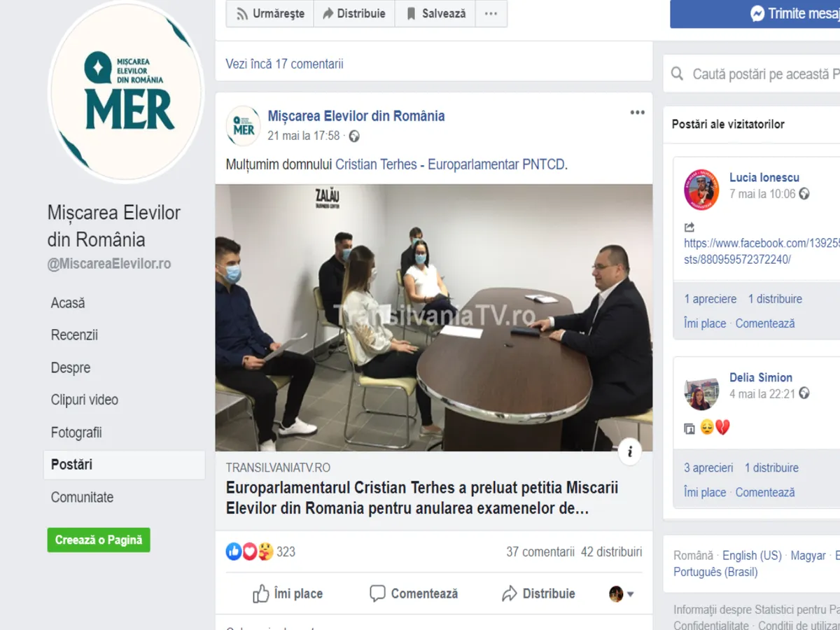The height and width of the screenshot is (630, 840).
Task: Open the more options button beside Salvează
Action: coord(491,14)
